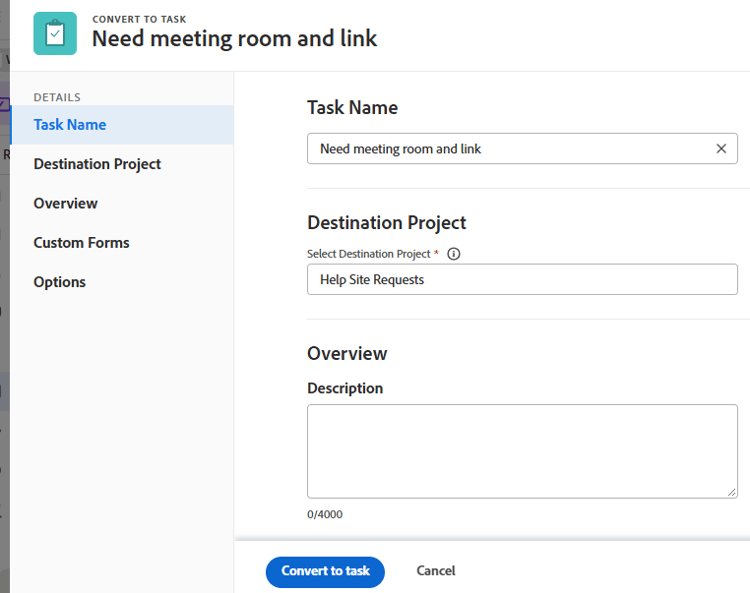Click the teal clipboard task icon
Viewport: 750px width, 593px height.
[x=55, y=33]
